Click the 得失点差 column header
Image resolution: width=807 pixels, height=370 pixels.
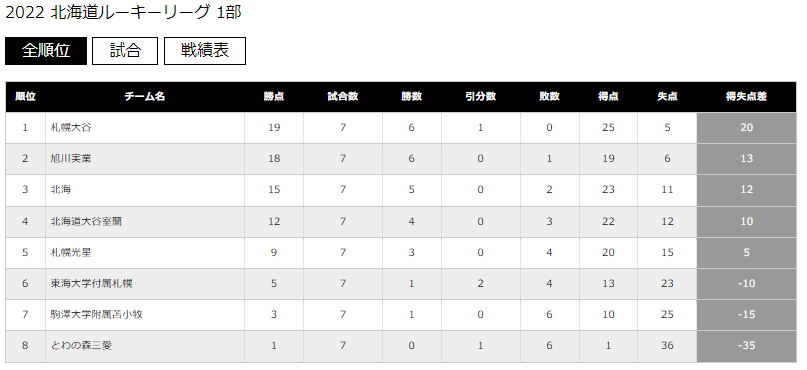[x=746, y=97]
